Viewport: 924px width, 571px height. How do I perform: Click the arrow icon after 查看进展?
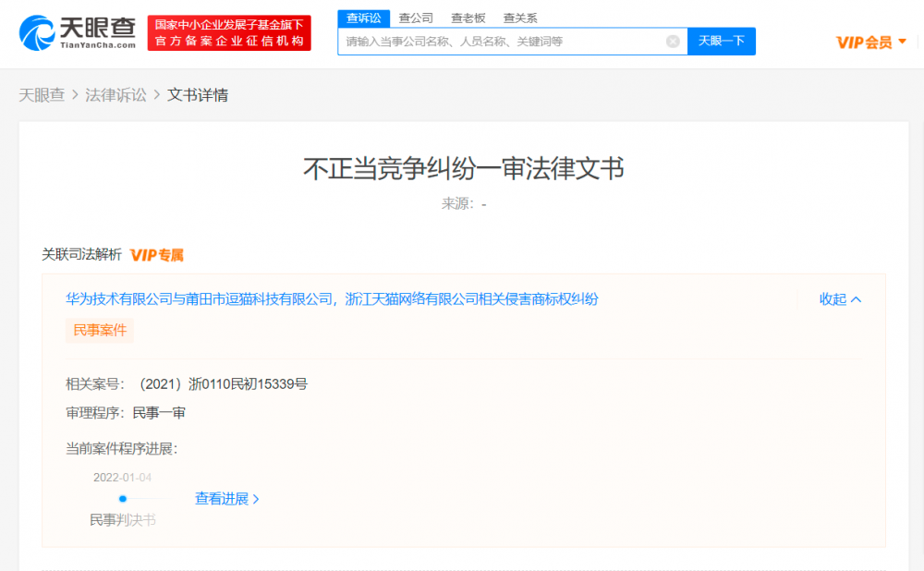(256, 499)
